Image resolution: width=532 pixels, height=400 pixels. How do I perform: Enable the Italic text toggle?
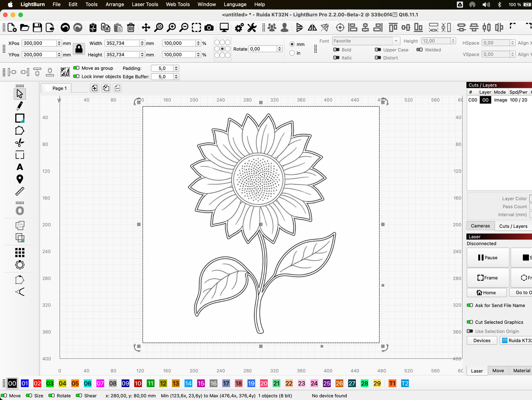click(336, 58)
